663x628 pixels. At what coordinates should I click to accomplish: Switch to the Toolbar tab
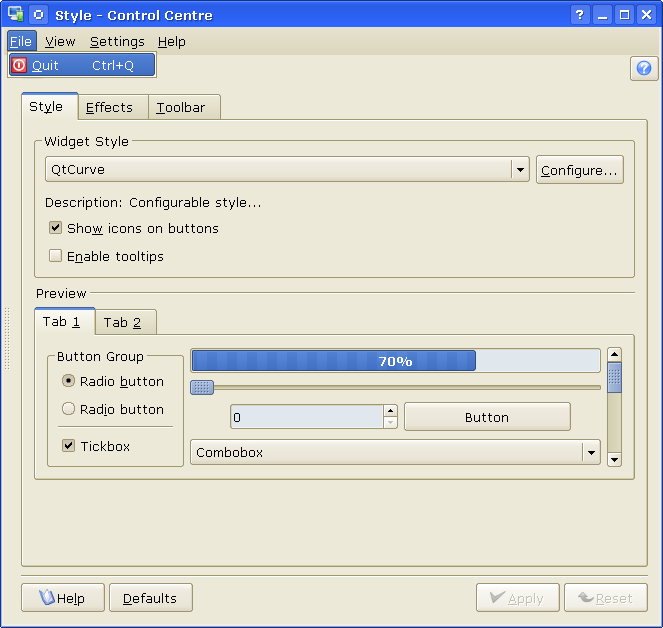[x=184, y=107]
